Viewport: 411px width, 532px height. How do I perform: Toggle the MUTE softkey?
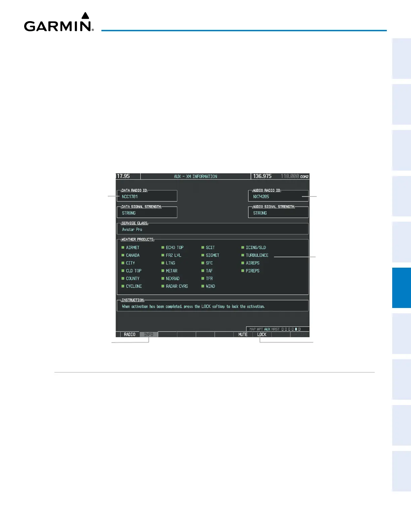[243, 335]
